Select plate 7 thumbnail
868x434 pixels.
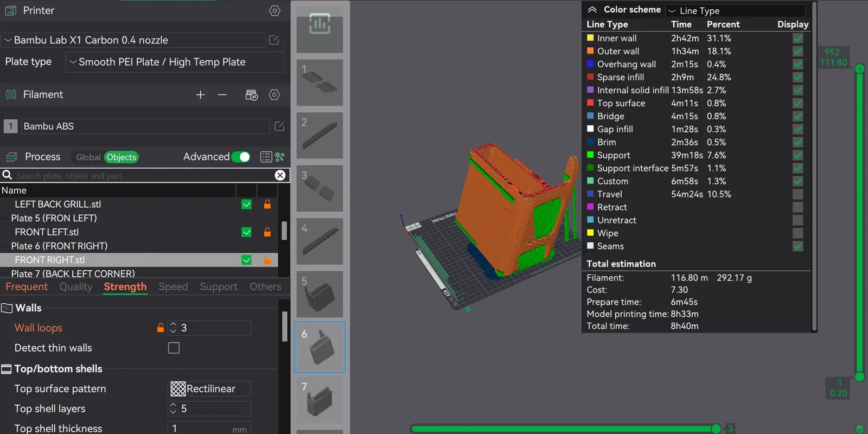[320, 400]
